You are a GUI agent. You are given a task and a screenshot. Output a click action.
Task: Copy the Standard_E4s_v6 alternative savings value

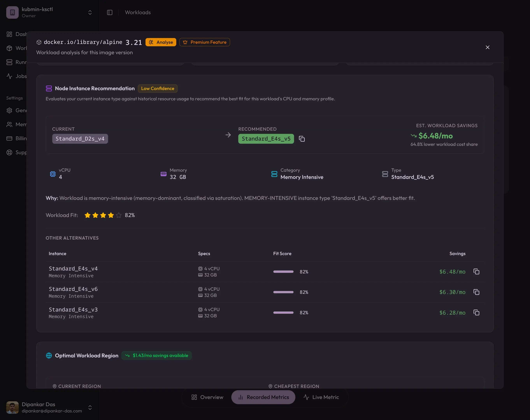(476, 292)
